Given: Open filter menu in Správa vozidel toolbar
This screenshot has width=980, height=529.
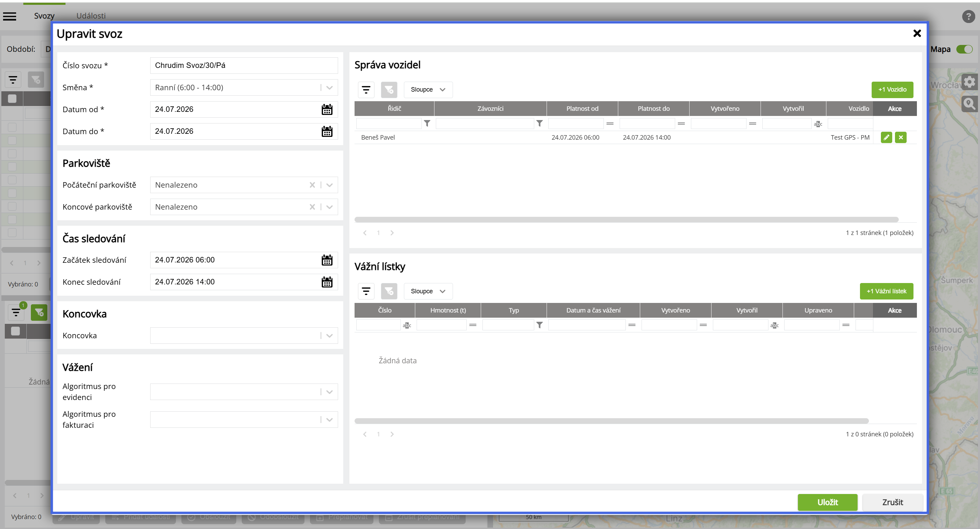Looking at the screenshot, I should click(366, 90).
